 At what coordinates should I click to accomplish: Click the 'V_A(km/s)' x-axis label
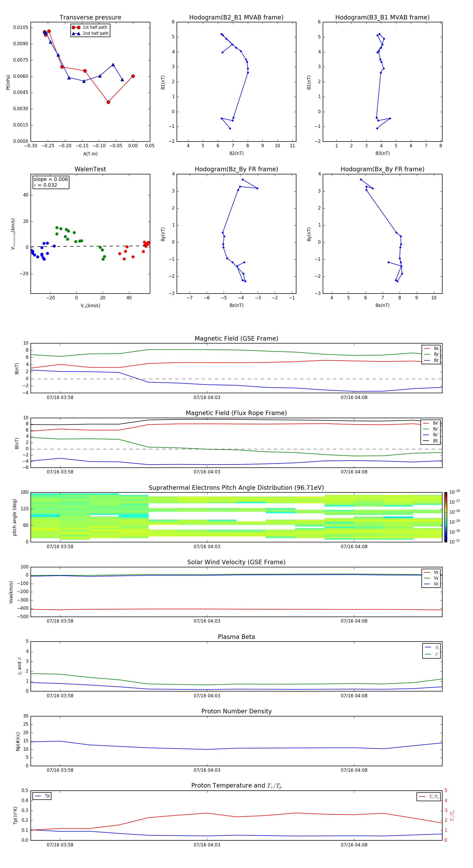click(90, 306)
